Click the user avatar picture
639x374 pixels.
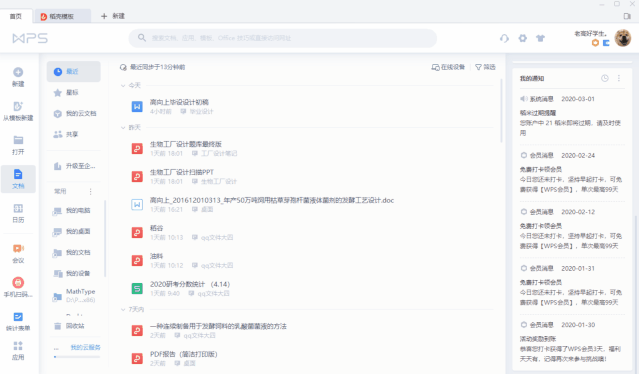(x=623, y=38)
